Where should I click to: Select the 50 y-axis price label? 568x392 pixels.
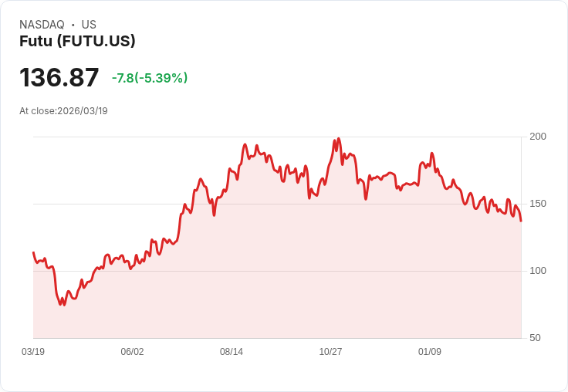click(x=535, y=338)
